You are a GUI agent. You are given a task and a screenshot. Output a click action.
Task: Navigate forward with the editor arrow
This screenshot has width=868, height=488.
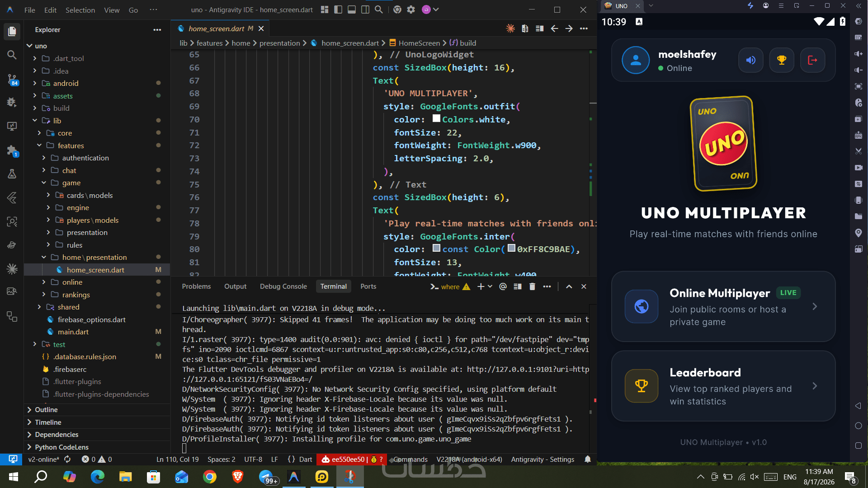pos(569,28)
